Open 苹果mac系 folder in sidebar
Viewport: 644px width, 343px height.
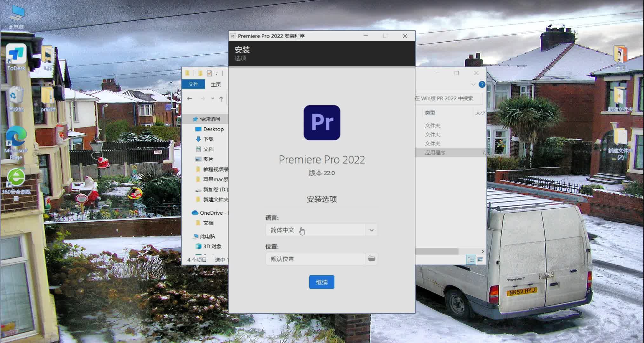tap(212, 179)
